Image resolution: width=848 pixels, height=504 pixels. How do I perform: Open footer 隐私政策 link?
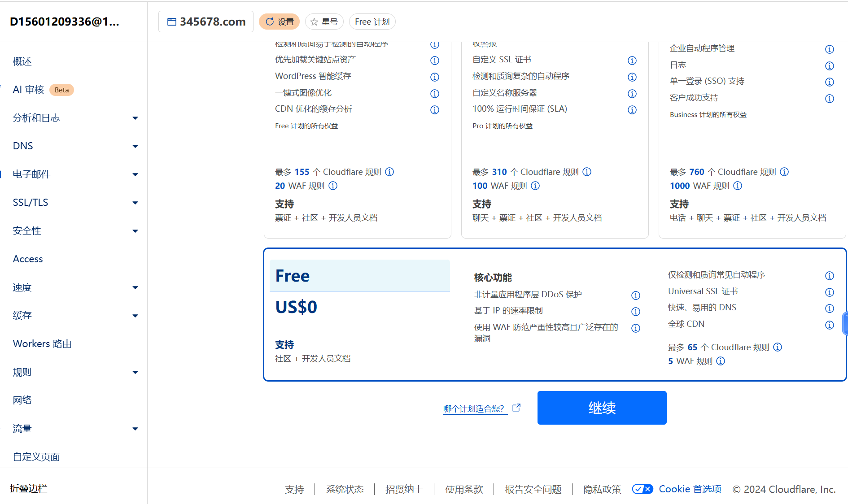[602, 489]
